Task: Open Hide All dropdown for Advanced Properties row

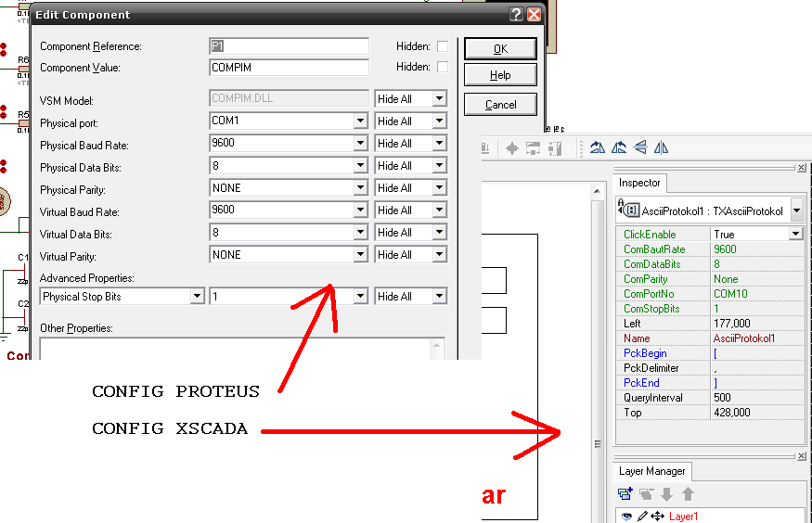Action: pyautogui.click(x=440, y=297)
